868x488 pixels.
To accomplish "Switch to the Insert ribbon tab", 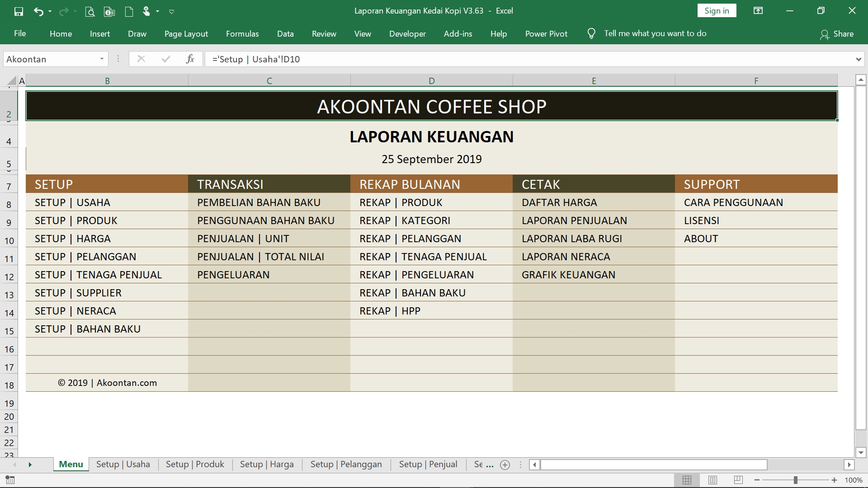I will click(x=100, y=33).
